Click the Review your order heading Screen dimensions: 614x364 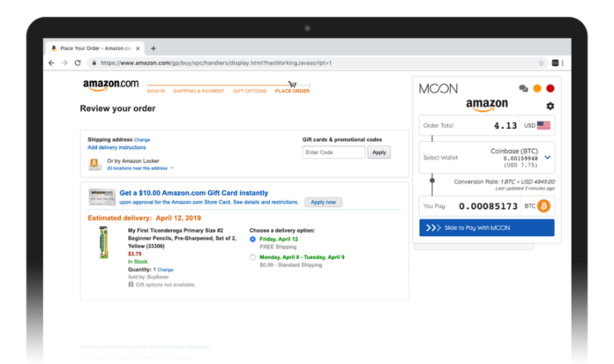[x=117, y=108]
